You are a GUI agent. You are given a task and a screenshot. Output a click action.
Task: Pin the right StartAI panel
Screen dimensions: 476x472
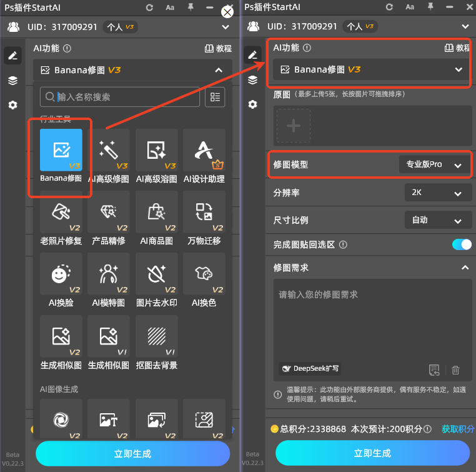click(x=430, y=6)
